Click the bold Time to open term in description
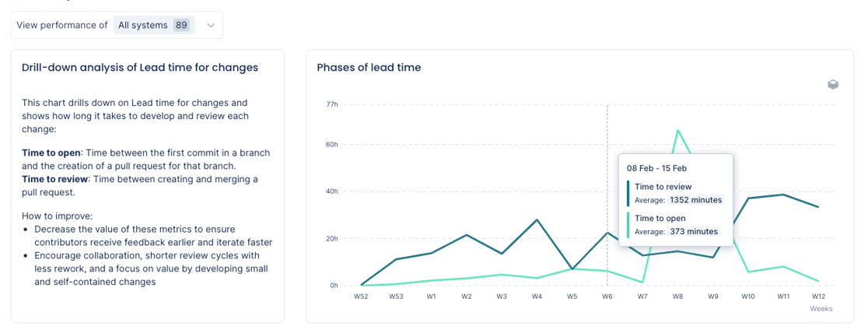868x333 pixels. [51, 152]
